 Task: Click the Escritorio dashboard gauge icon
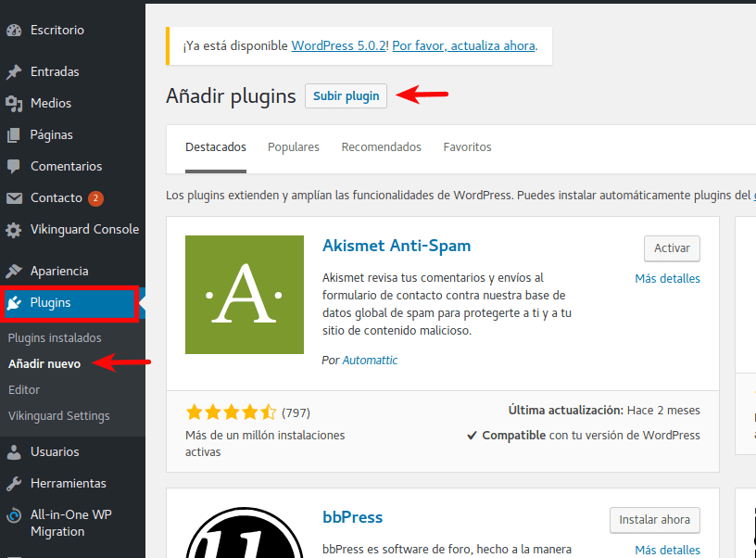14,31
